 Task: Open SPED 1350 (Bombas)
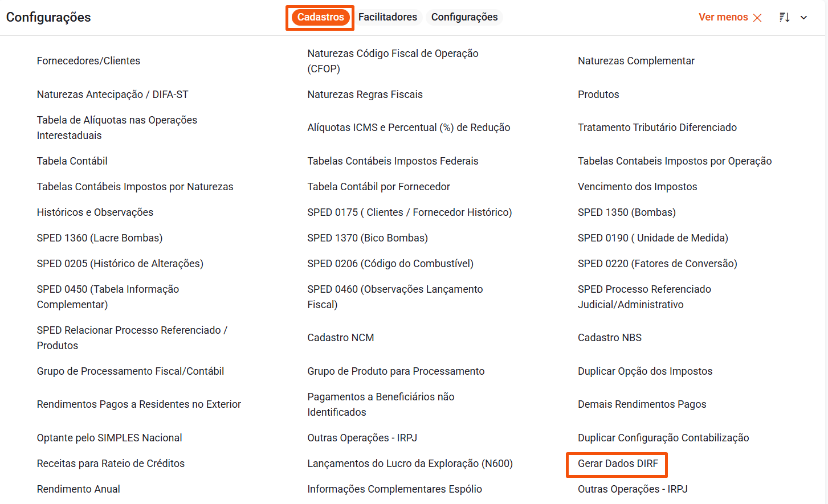click(626, 212)
